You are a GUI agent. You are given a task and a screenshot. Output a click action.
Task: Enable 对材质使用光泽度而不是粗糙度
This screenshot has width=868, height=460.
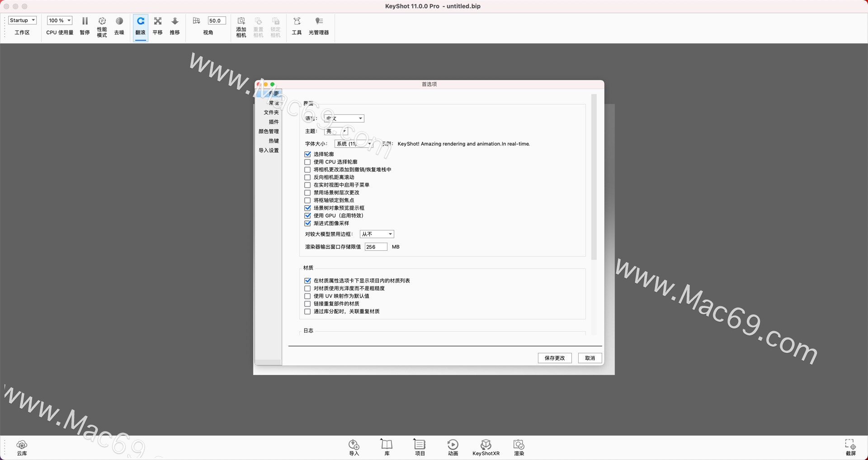click(x=308, y=289)
